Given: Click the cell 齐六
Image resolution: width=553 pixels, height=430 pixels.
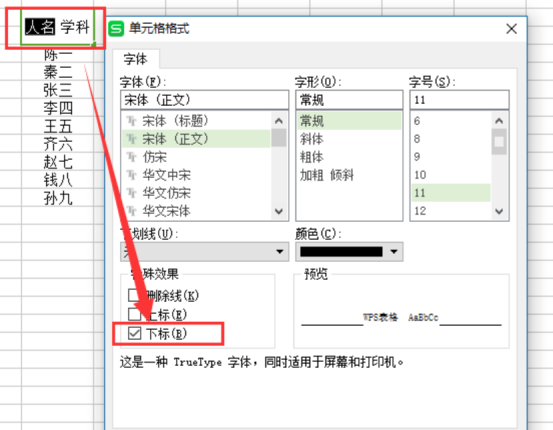Looking at the screenshot, I should (57, 144).
